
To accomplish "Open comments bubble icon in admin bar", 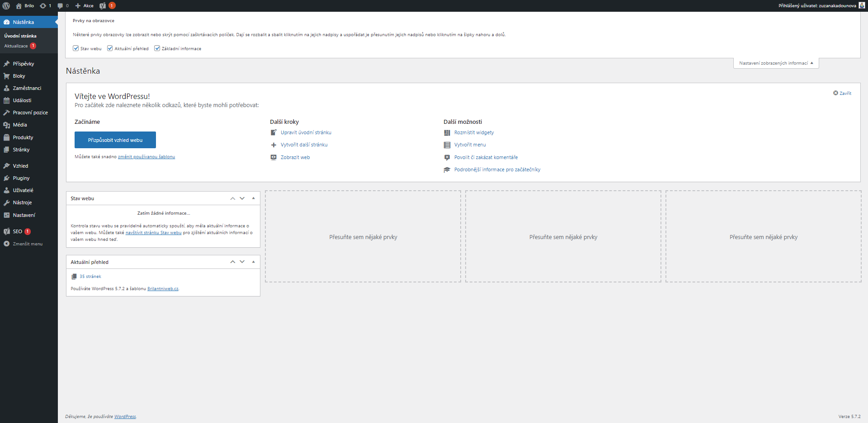I will (x=61, y=6).
